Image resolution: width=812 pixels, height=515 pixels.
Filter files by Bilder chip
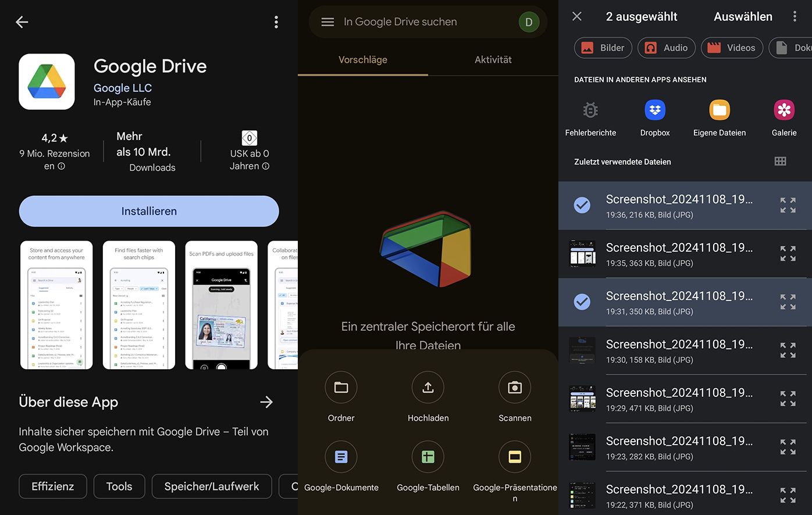click(603, 48)
